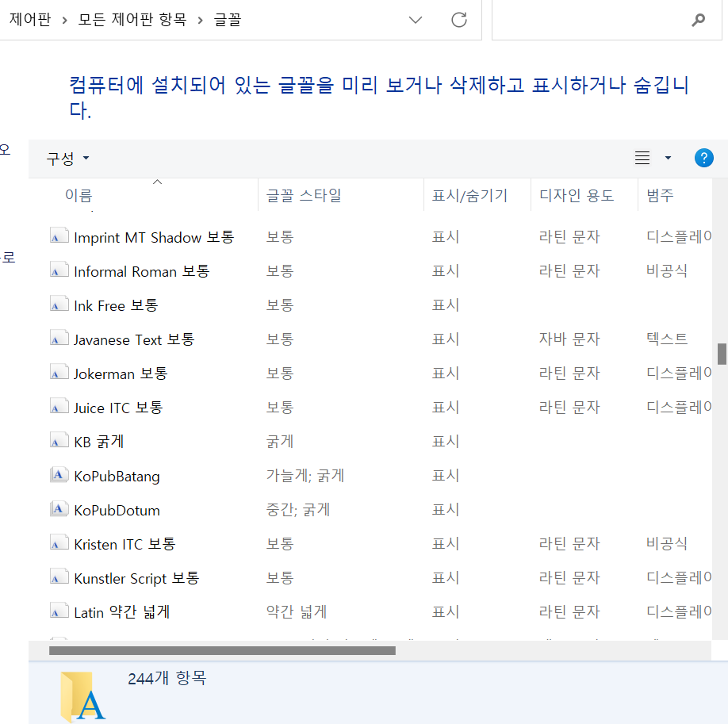Click the list view icon on the toolbar
Screen dimensions: 728x724
coord(641,157)
